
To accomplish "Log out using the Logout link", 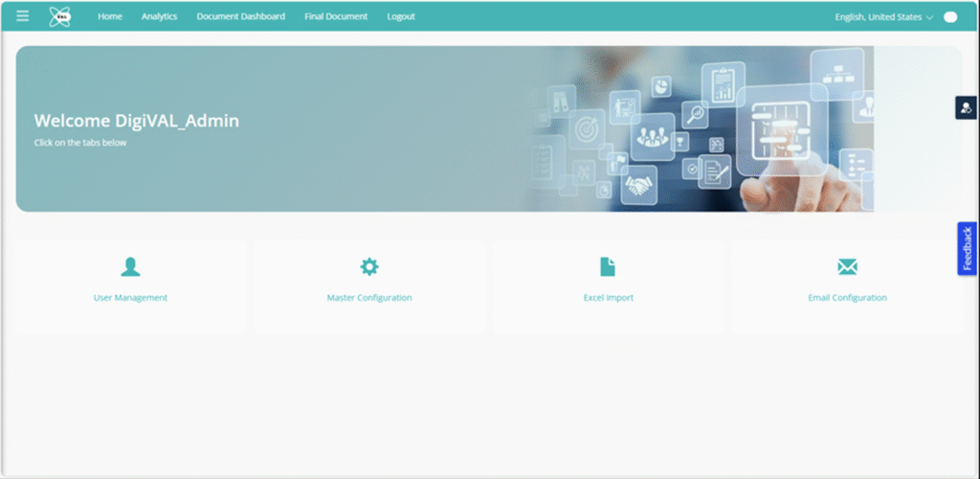I will pos(401,16).
